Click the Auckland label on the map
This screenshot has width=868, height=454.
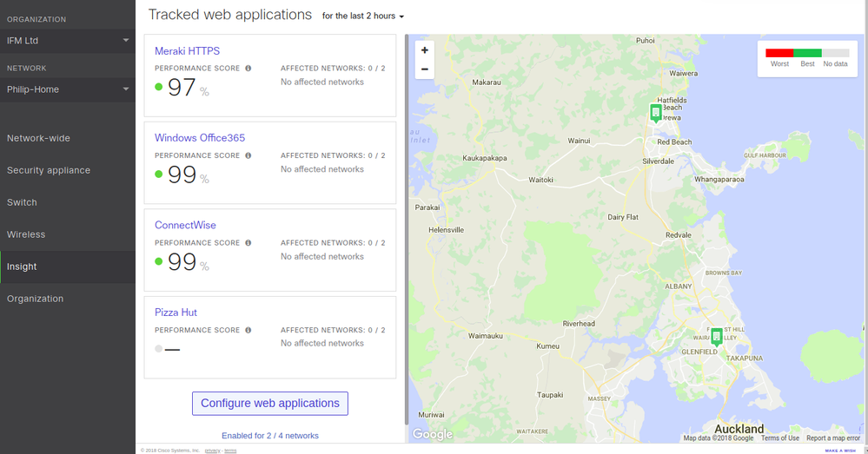click(739, 429)
